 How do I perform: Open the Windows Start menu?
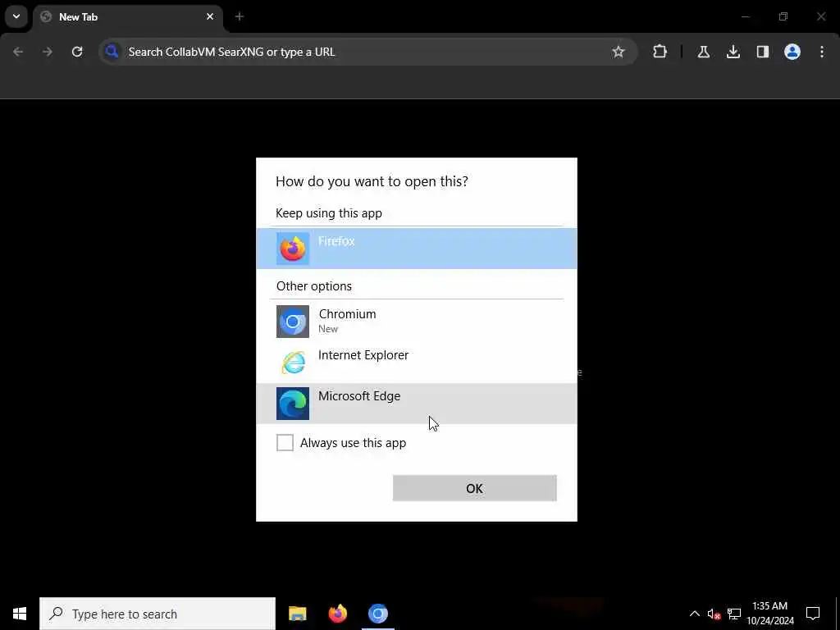click(20, 614)
